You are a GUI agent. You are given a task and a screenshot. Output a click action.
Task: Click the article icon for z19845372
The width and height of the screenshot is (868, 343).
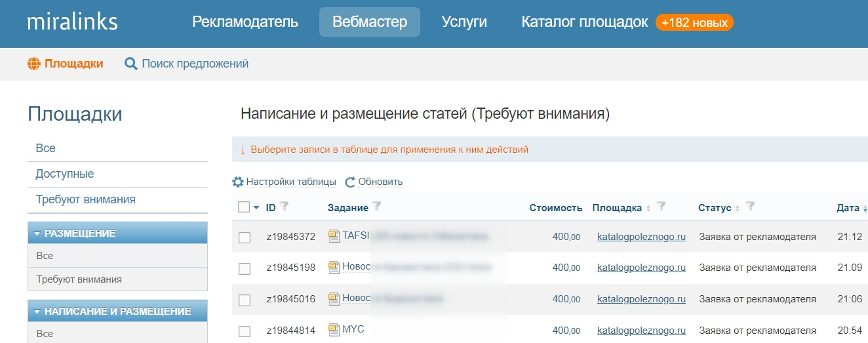pos(334,236)
